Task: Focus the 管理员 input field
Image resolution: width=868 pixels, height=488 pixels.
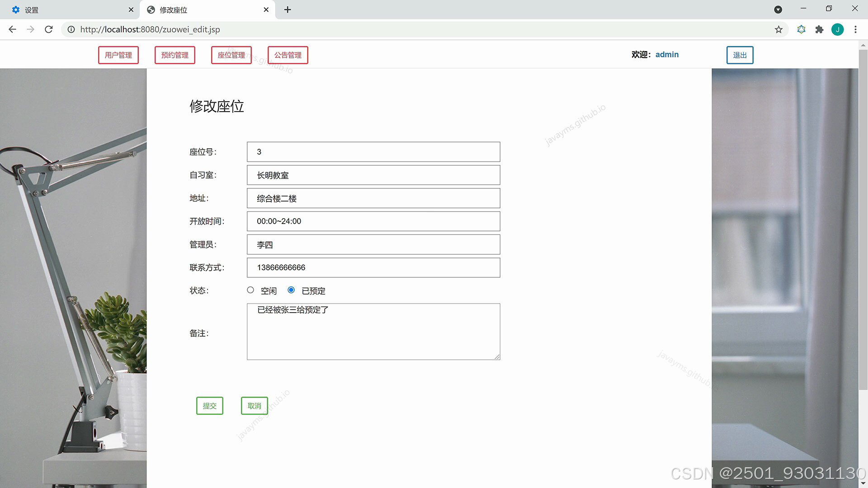Action: tap(373, 244)
